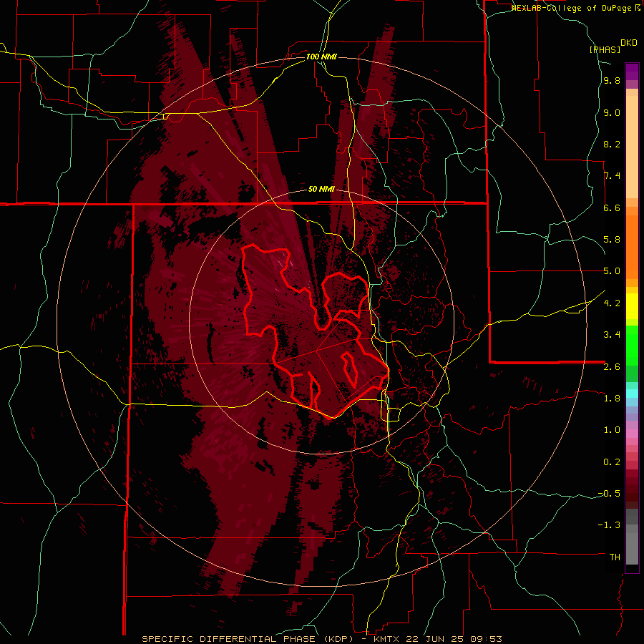Click the [PHAS] units label
This screenshot has width=644, height=644.
coord(605,49)
